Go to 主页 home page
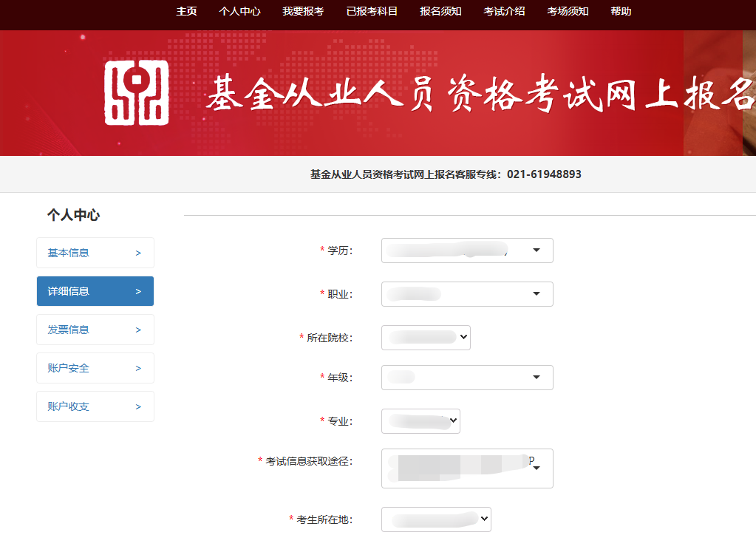This screenshot has width=756, height=535. (186, 11)
